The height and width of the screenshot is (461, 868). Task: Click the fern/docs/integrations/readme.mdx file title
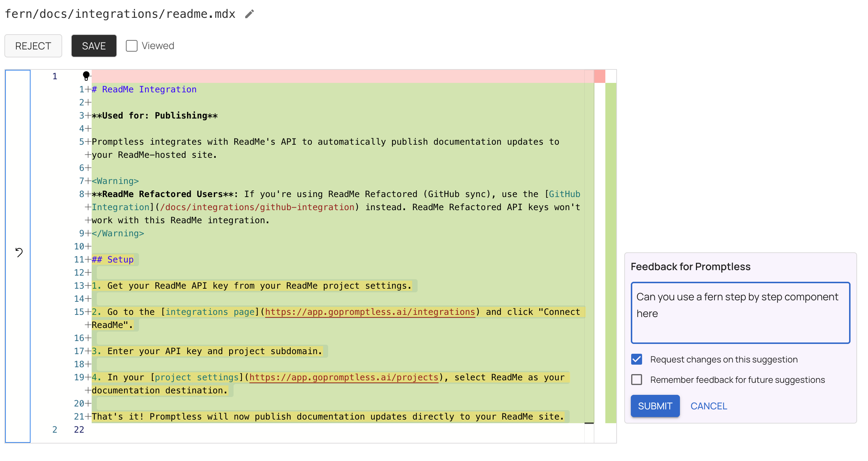pos(120,14)
